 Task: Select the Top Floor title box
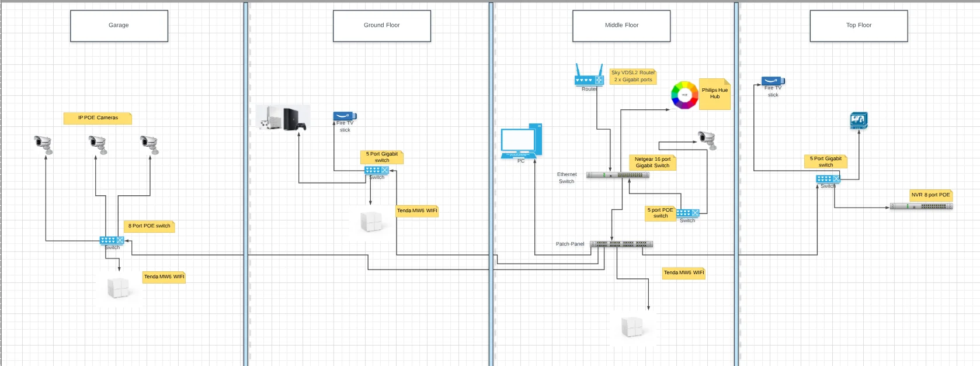[x=859, y=26]
